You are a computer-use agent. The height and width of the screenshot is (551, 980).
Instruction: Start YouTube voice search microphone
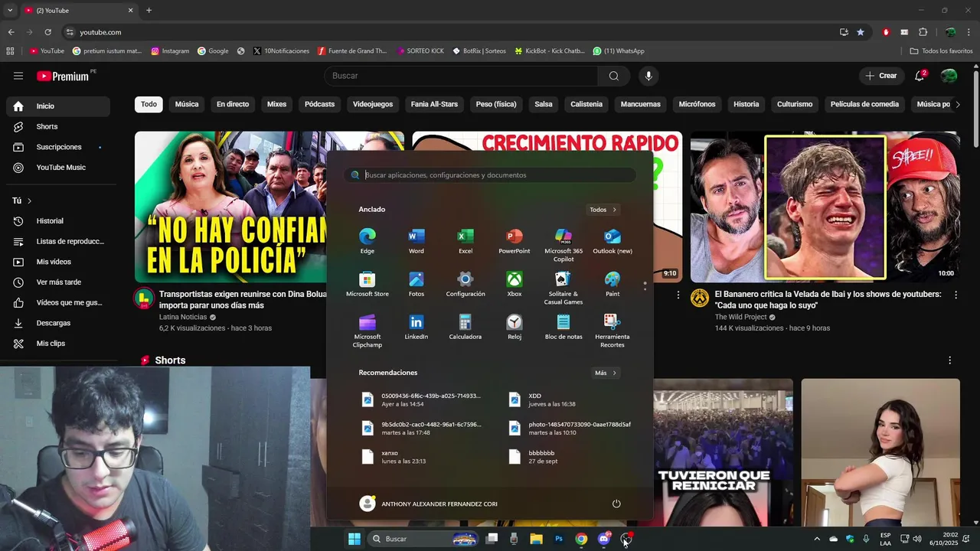pyautogui.click(x=648, y=76)
